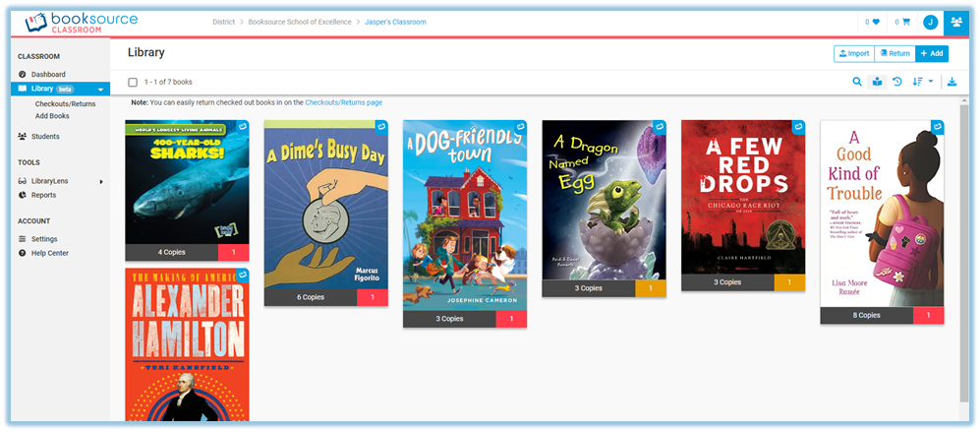
Task: Click the orange 1 badge on A Dragon Named Egg
Action: tap(651, 288)
